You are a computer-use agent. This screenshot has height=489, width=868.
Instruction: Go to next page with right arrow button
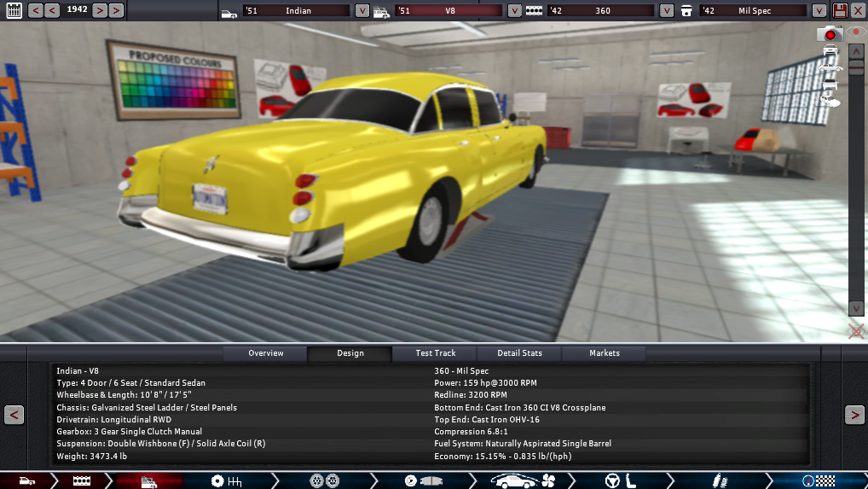tap(854, 415)
